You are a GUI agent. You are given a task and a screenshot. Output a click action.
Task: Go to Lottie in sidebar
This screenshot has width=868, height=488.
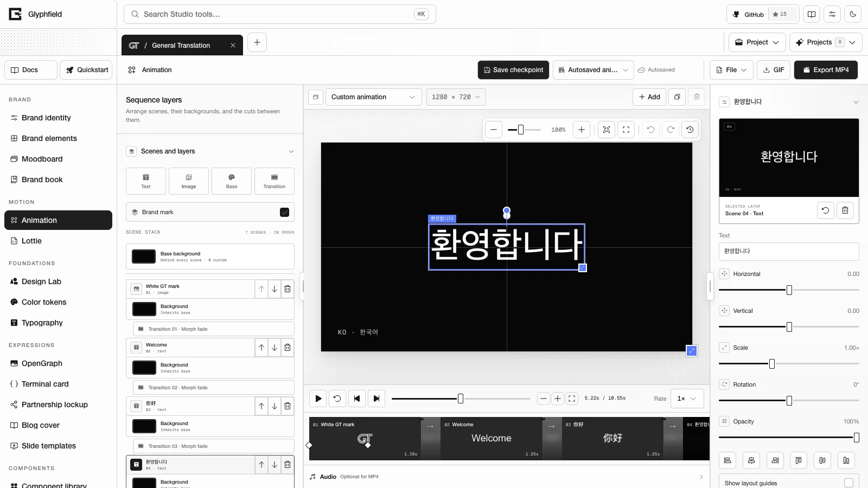point(58,241)
